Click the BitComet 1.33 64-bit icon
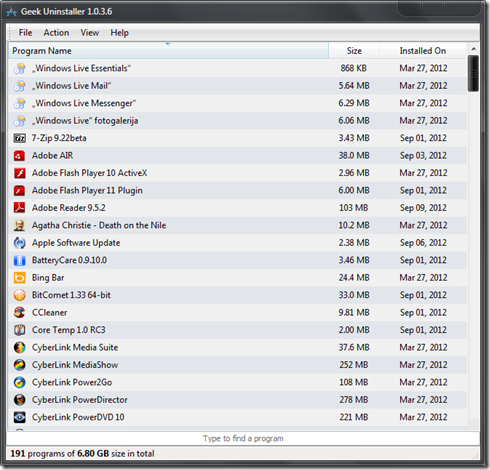Image resolution: width=490 pixels, height=470 pixels. (19, 295)
